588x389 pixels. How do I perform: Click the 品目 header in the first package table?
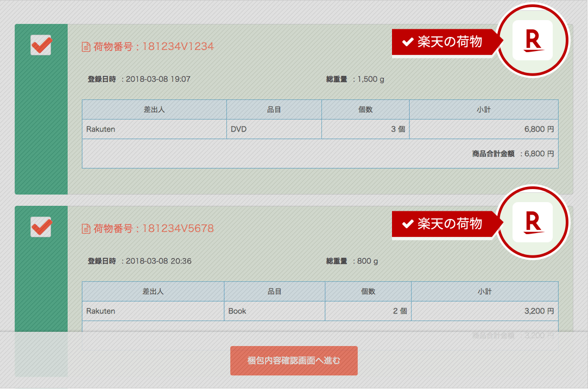point(274,110)
